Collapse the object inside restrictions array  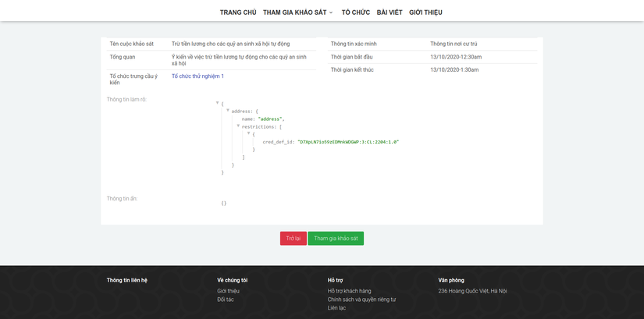(248, 133)
